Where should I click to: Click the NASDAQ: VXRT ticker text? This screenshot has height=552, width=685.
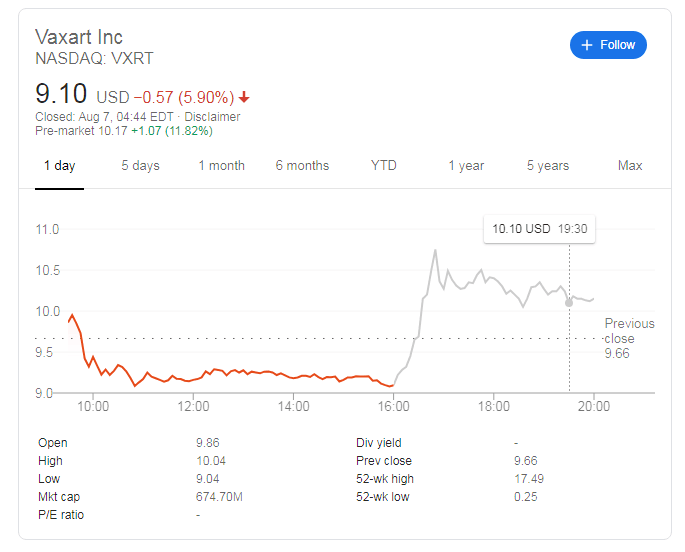point(94,59)
